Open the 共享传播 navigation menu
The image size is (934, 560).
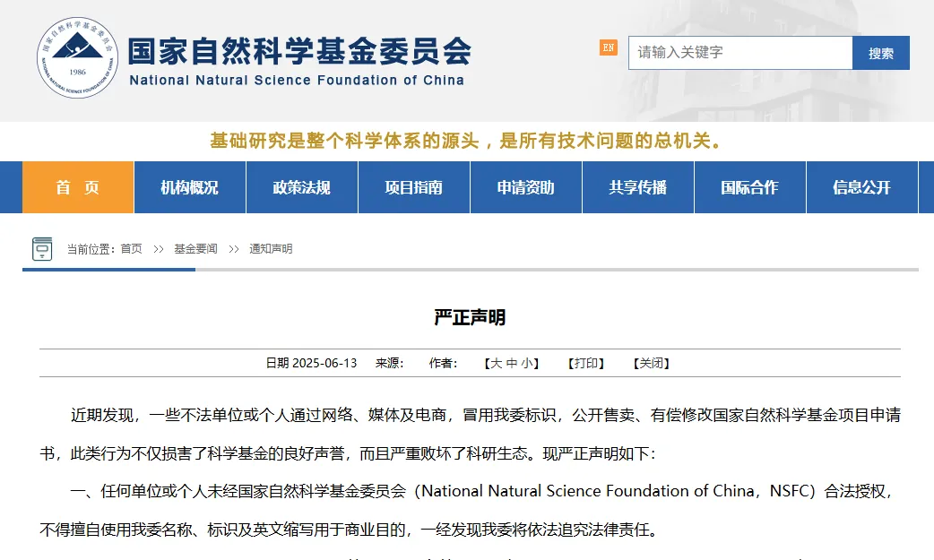pyautogui.click(x=637, y=187)
